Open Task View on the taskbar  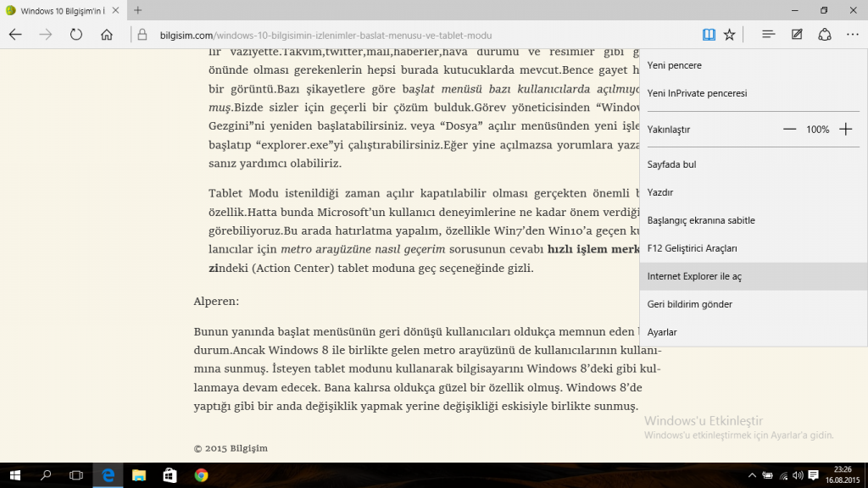(x=75, y=475)
